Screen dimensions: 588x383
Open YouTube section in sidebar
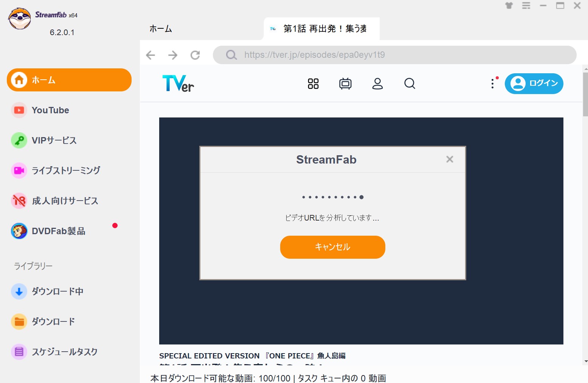coord(69,110)
